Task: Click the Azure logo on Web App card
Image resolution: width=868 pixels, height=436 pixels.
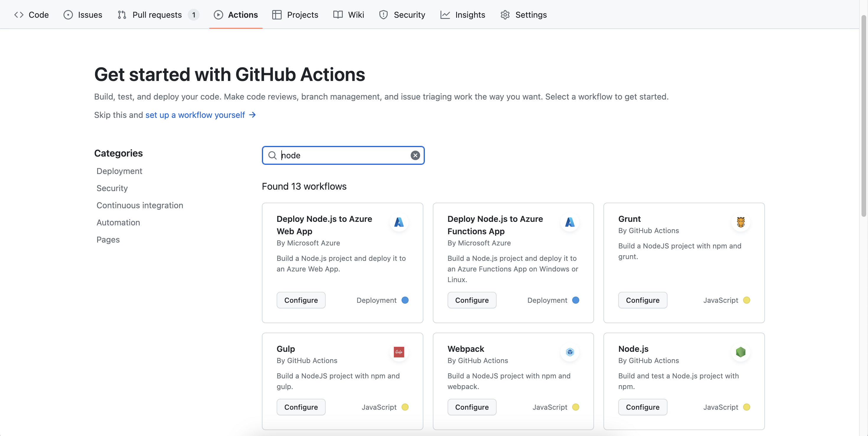Action: click(399, 222)
